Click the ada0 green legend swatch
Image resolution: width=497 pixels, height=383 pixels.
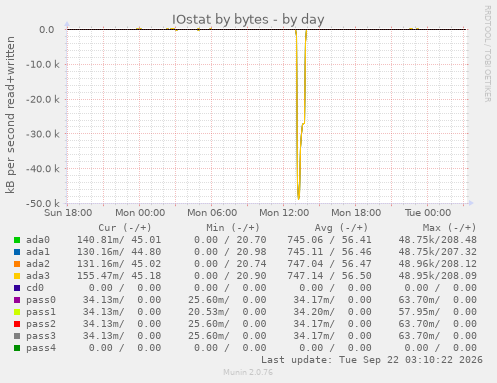(17, 240)
